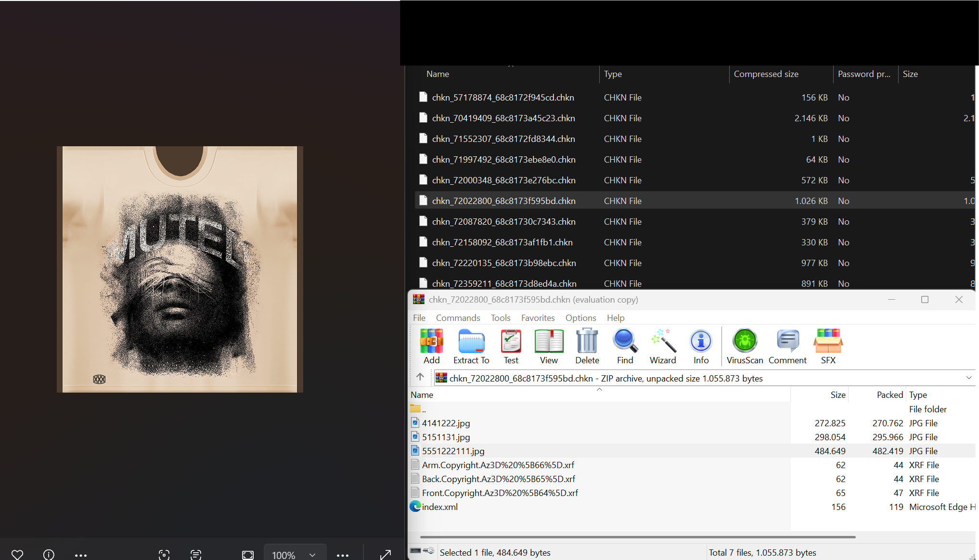Toggle fullscreen arrow in photo viewer
Screen dimensions: 979x560
(385, 555)
